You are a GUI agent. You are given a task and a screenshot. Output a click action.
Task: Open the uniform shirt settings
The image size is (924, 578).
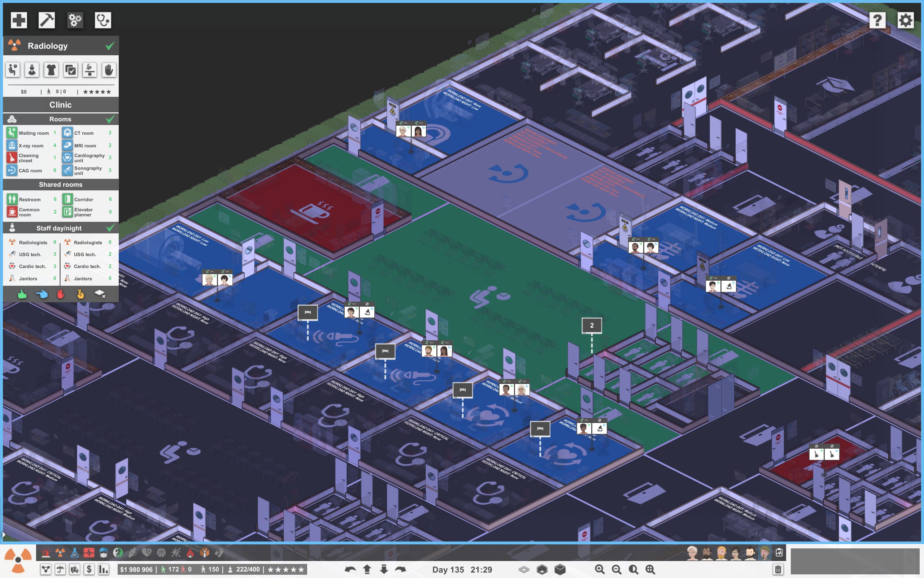[51, 70]
